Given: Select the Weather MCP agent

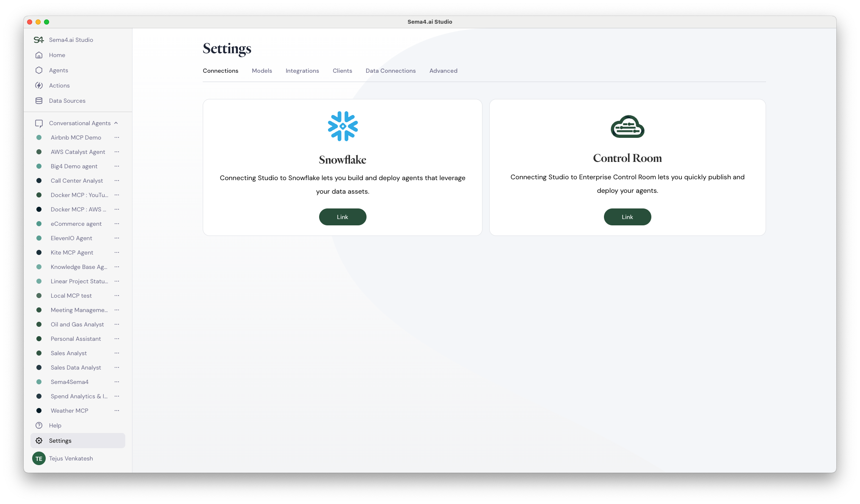Looking at the screenshot, I should [x=69, y=411].
